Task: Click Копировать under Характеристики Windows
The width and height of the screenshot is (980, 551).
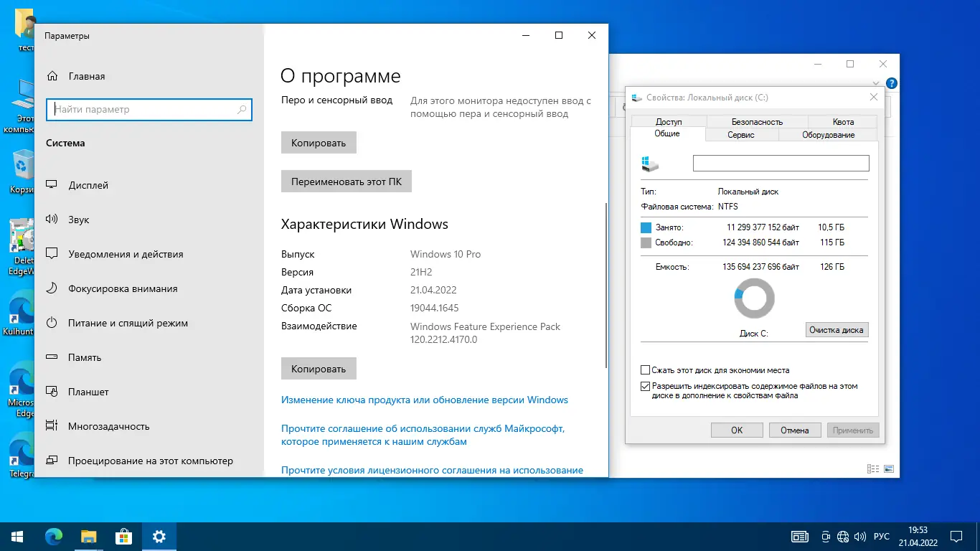Action: click(x=319, y=369)
